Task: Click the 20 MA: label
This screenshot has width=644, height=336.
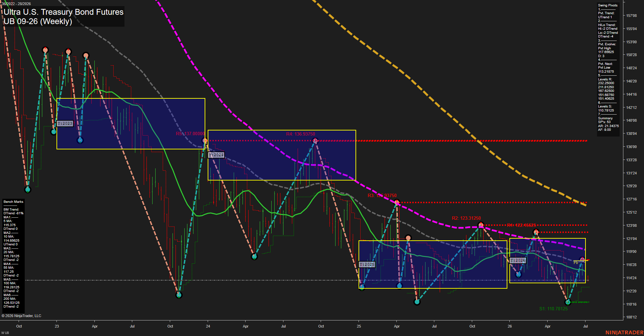Action: (x=9, y=252)
